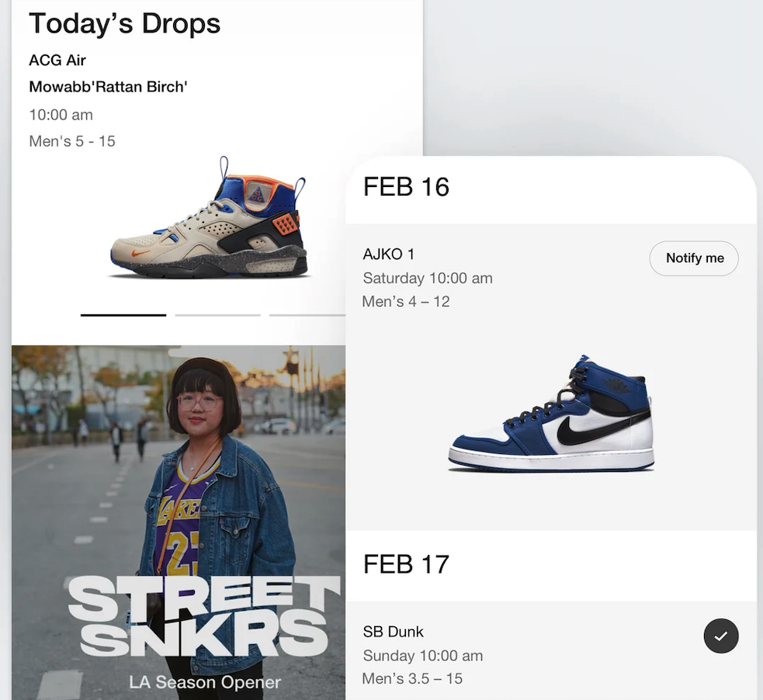Click the Notify me button for AJKO 1
The image size is (763, 700).
coord(693,258)
